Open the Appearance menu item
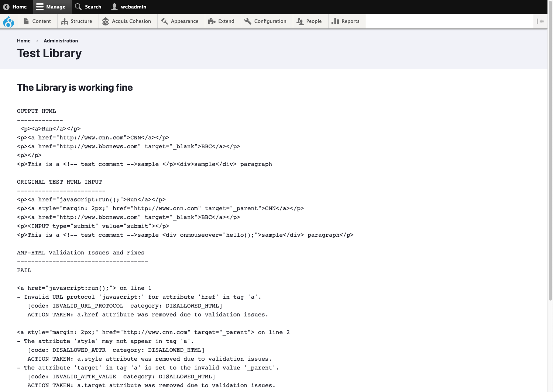Viewport: 553px width, 392px height. point(184,21)
